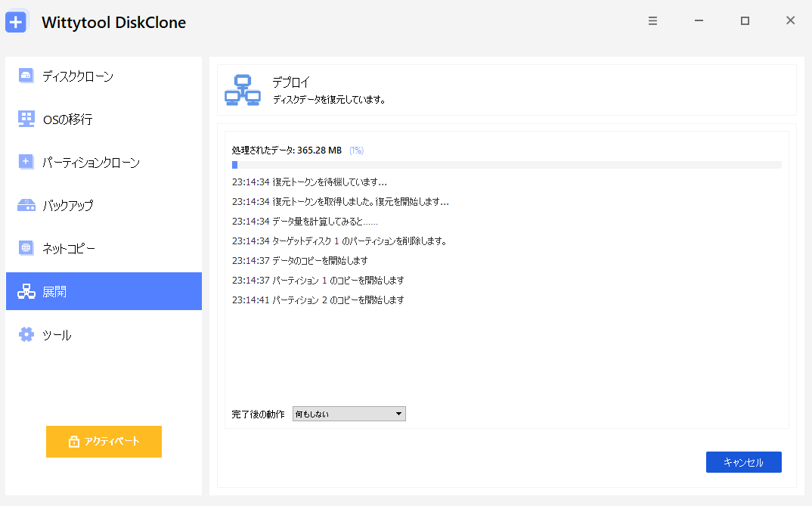Click the Wittytool DiskClone logo icon
812x506 pixels.
(x=16, y=22)
